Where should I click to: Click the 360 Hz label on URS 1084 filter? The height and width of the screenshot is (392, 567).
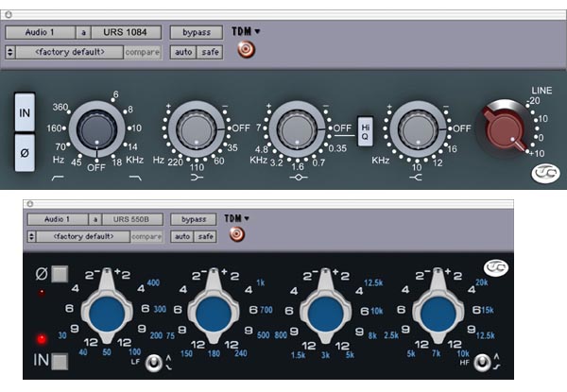point(60,107)
